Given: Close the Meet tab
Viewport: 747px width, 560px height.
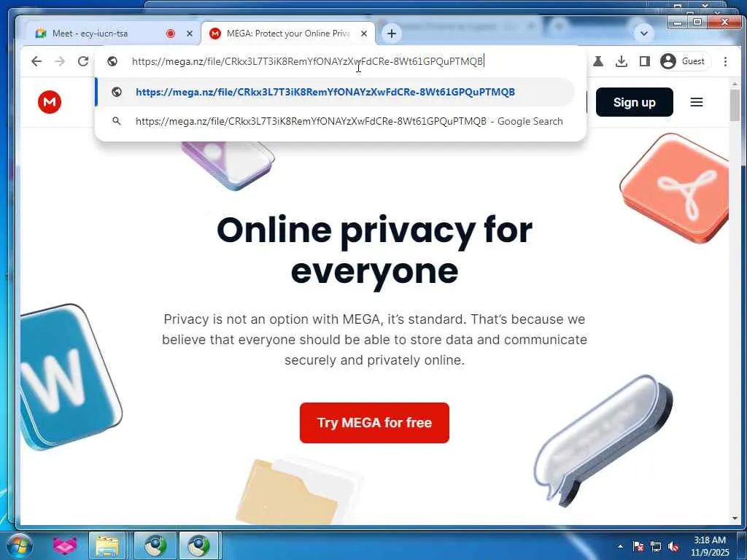Looking at the screenshot, I should click(190, 34).
